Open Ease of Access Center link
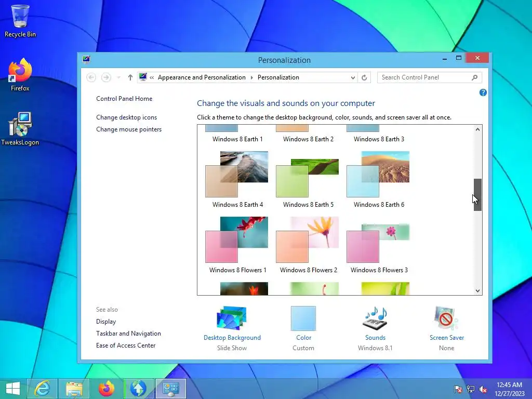Viewport: 532px width, 399px height. click(x=126, y=345)
